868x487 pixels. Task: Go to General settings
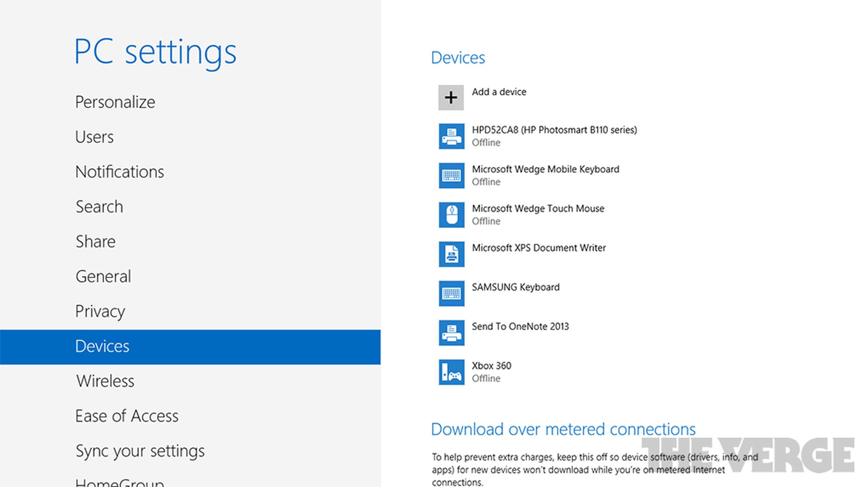click(103, 277)
